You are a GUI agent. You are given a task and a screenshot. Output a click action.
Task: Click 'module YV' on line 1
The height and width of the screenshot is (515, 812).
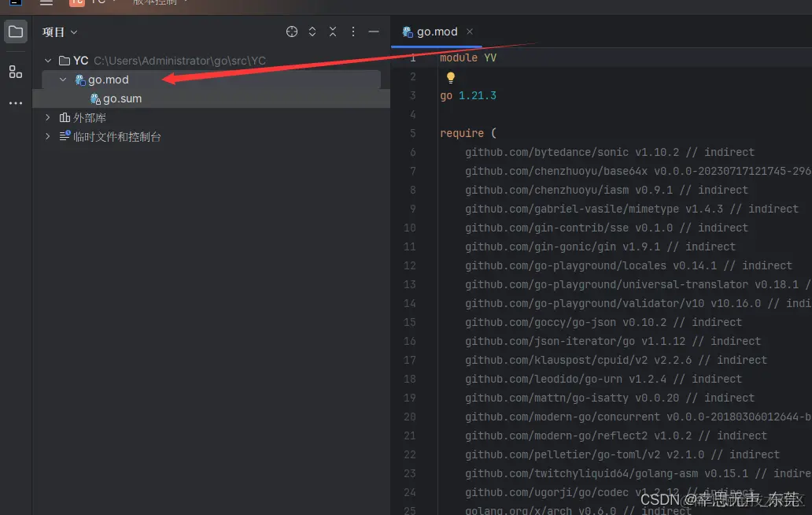(x=468, y=57)
